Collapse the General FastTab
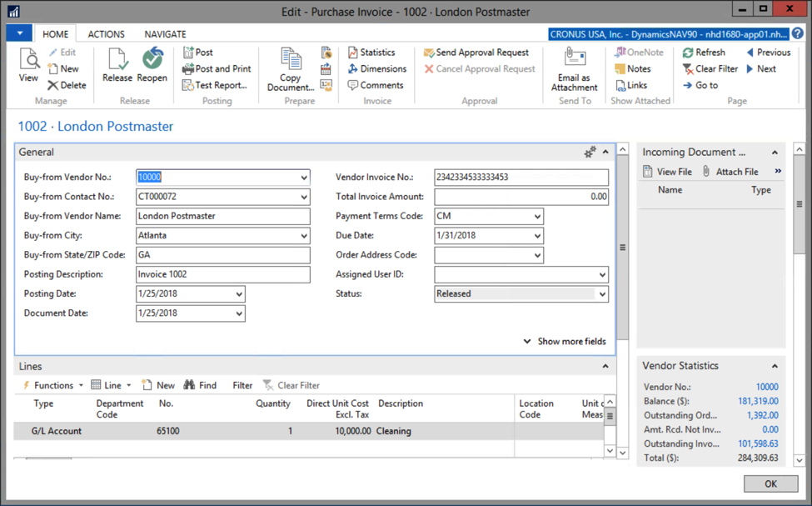This screenshot has height=506, width=812. [x=605, y=152]
